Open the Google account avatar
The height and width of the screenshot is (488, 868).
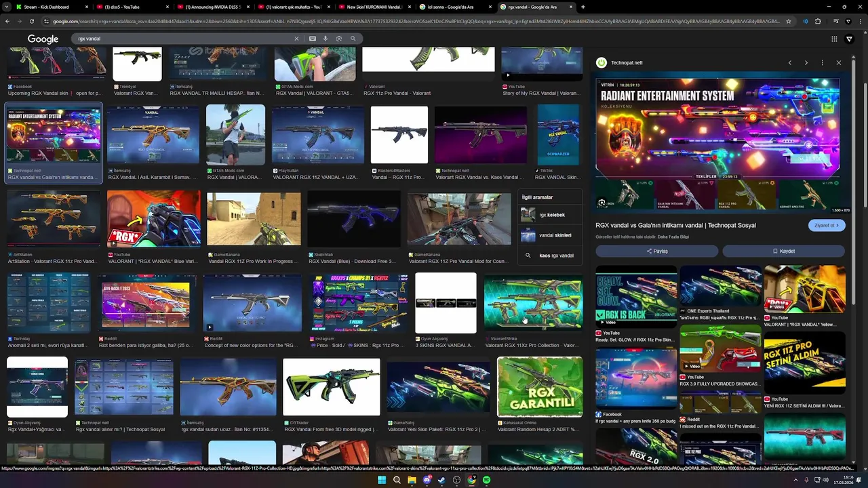[849, 39]
